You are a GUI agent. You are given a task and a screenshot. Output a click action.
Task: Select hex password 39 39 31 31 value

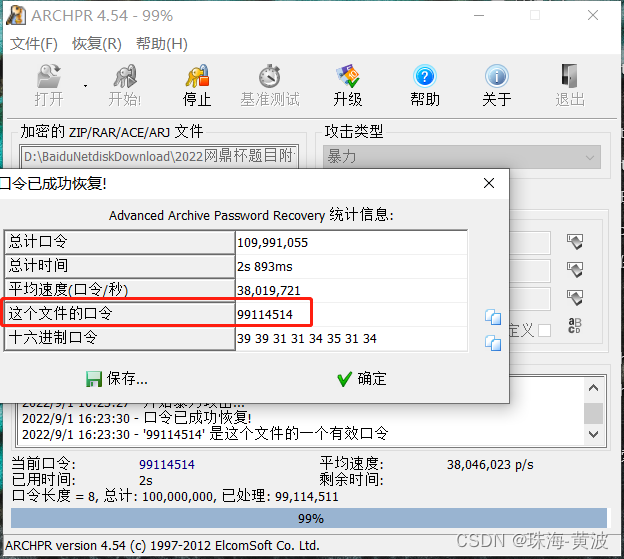(351, 339)
